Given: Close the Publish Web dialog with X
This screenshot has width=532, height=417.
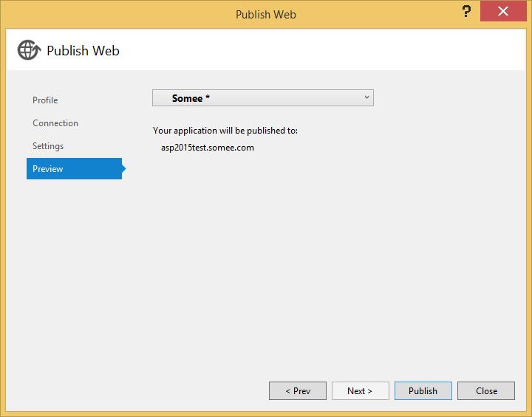Looking at the screenshot, I should pyautogui.click(x=503, y=12).
